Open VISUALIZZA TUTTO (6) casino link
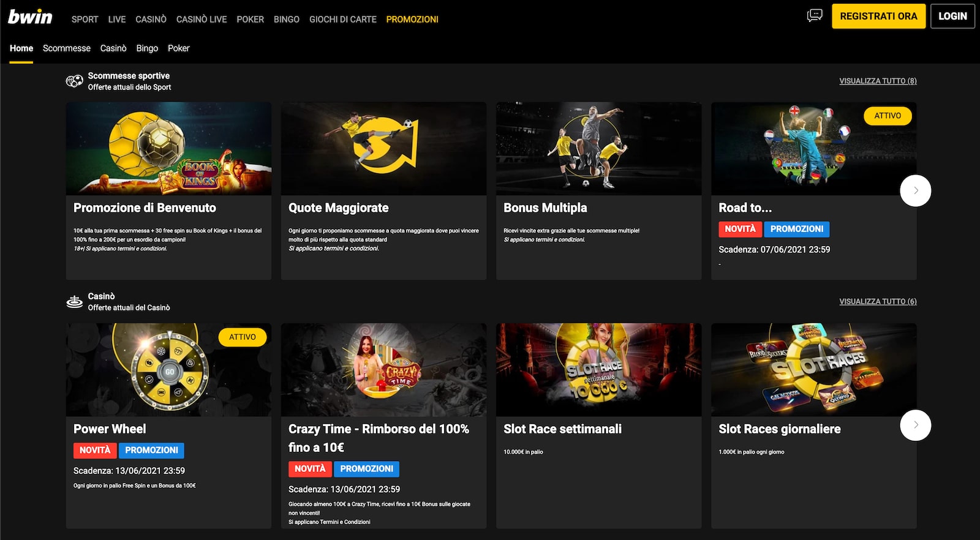Image resolution: width=980 pixels, height=540 pixels. click(x=878, y=301)
